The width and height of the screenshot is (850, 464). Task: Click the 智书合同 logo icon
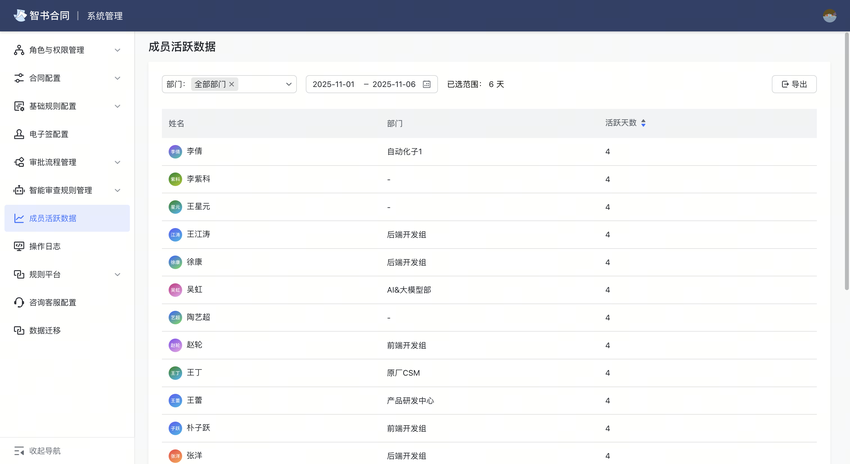20,15
